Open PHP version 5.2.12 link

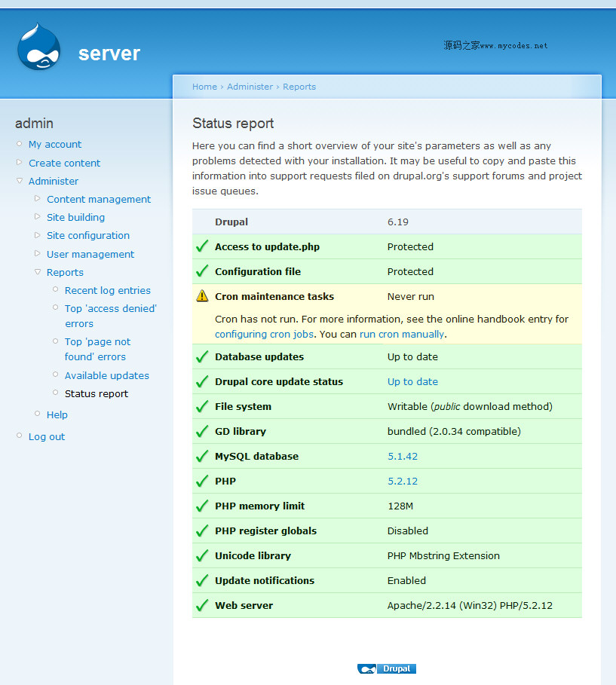tap(403, 481)
